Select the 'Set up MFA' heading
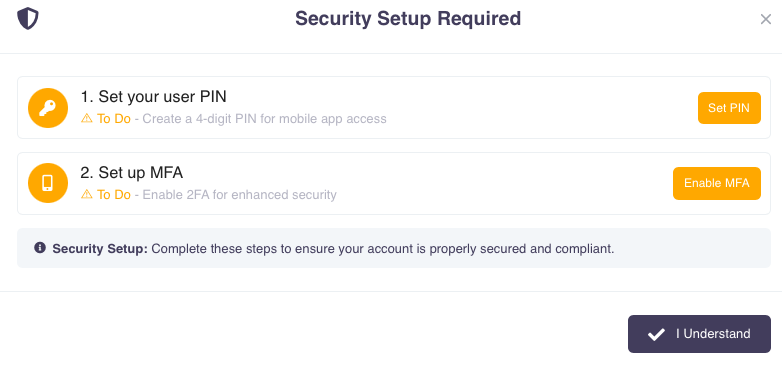This screenshot has width=782, height=367. (x=132, y=172)
